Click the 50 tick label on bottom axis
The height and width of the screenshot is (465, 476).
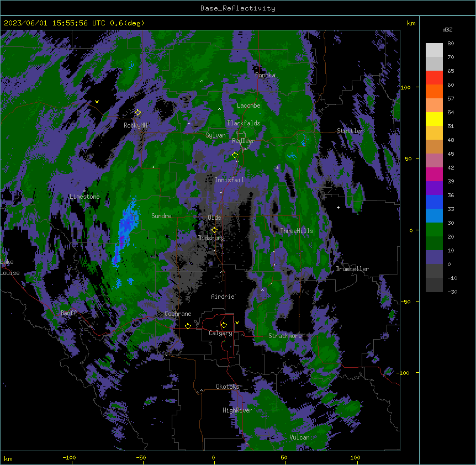click(284, 457)
